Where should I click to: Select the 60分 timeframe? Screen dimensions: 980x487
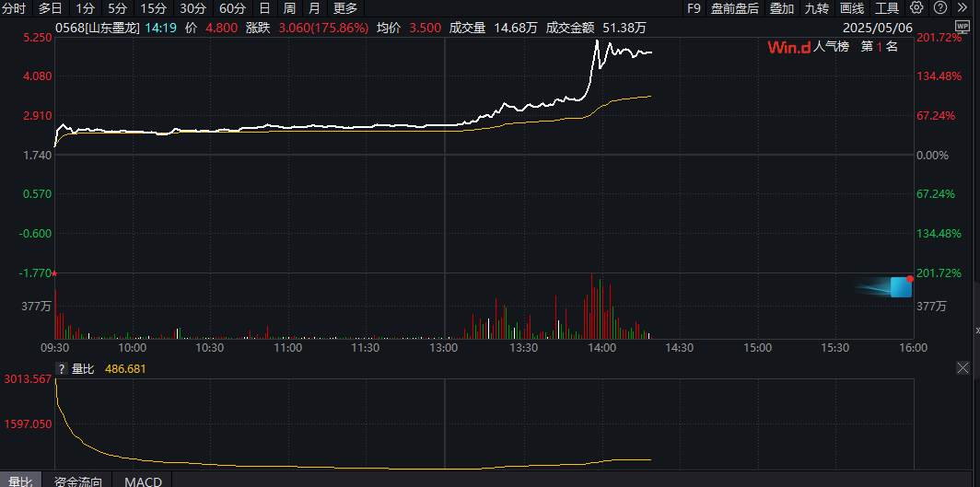point(232,8)
